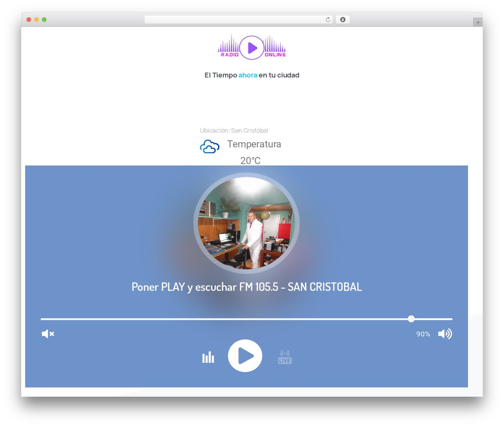Click the 'Temperatura' label

tap(254, 144)
